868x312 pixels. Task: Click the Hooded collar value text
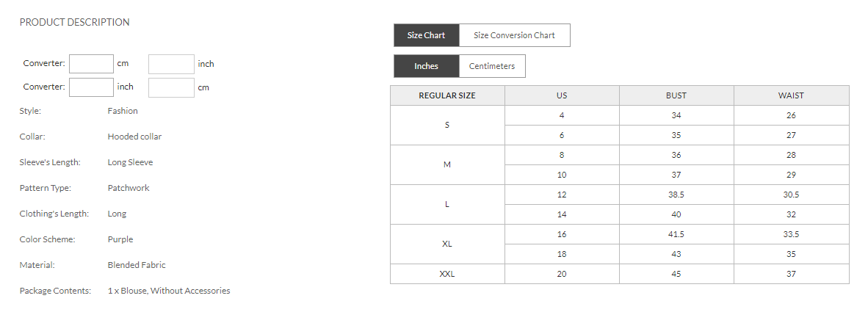pyautogui.click(x=134, y=137)
